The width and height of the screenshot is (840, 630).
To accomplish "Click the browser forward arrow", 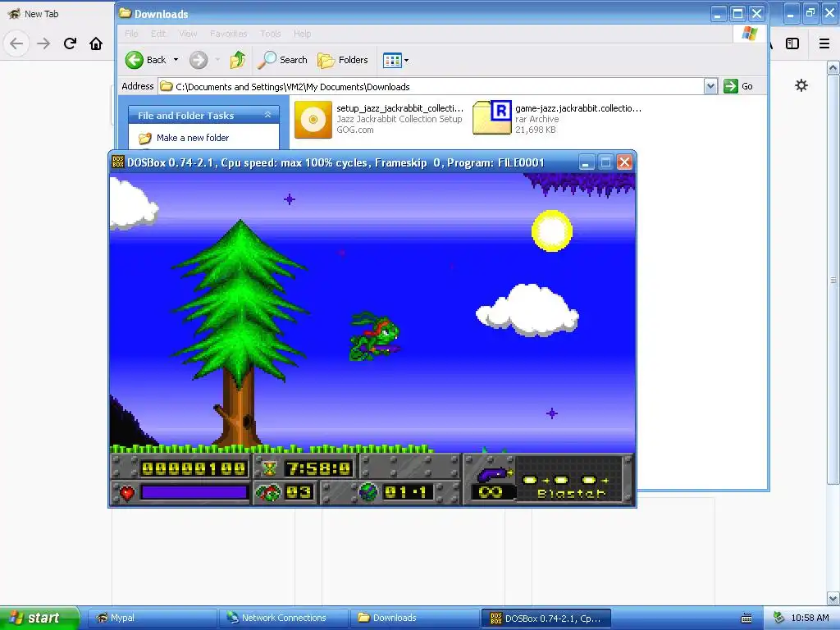I will 43,43.
